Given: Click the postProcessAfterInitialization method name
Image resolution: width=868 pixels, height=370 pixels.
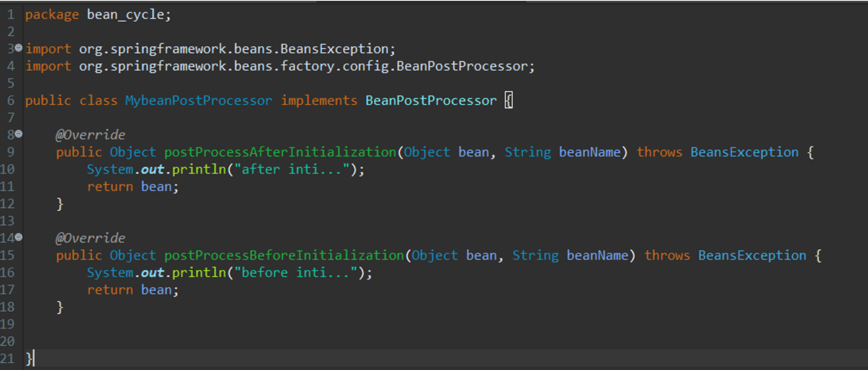Looking at the screenshot, I should click(x=280, y=152).
